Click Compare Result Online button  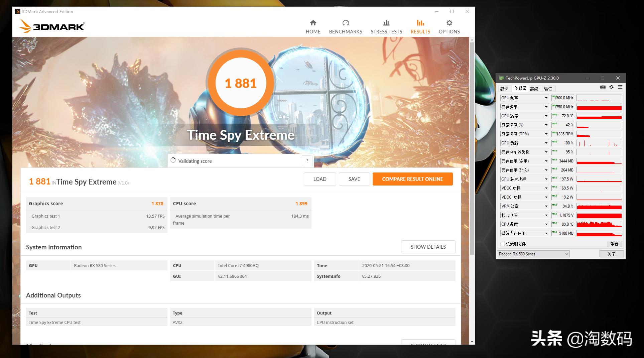[412, 179]
